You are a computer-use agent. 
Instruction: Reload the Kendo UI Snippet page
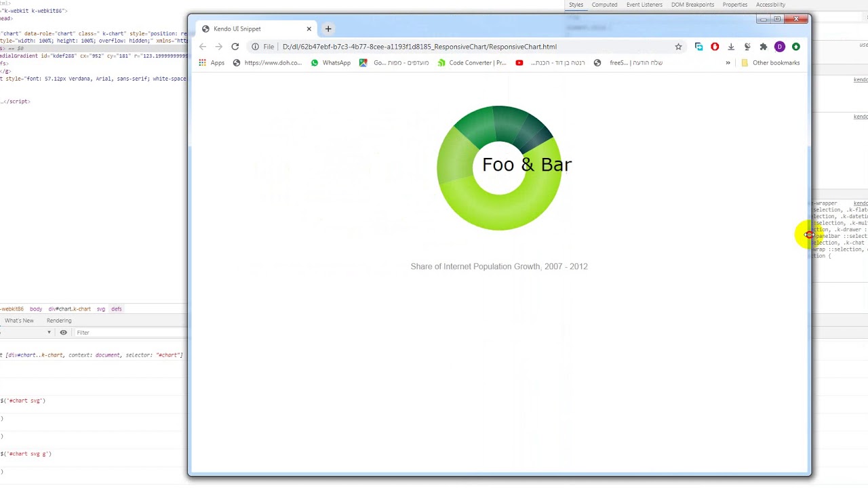[x=235, y=47]
